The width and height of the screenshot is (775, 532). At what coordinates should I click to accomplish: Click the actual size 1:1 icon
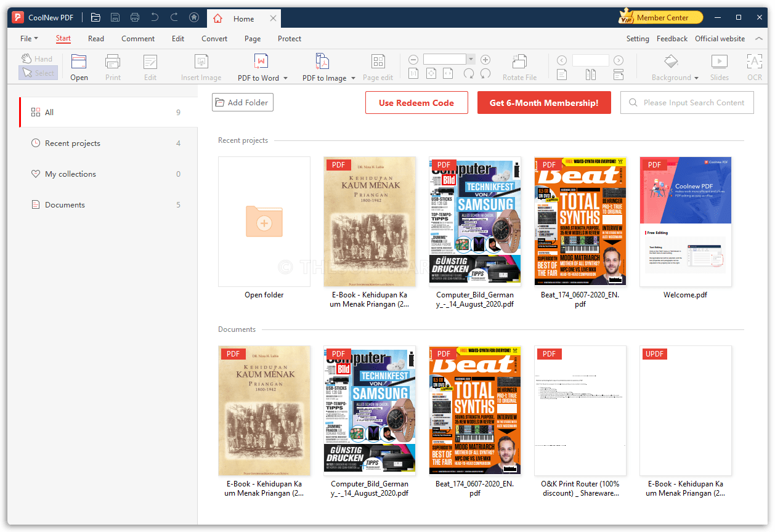tap(413, 74)
